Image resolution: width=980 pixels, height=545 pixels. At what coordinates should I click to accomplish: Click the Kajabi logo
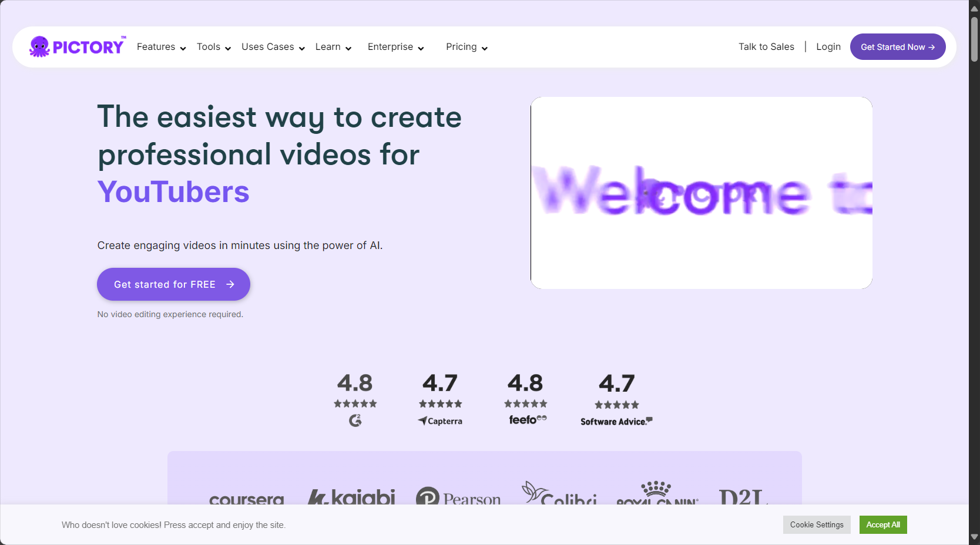tap(351, 497)
